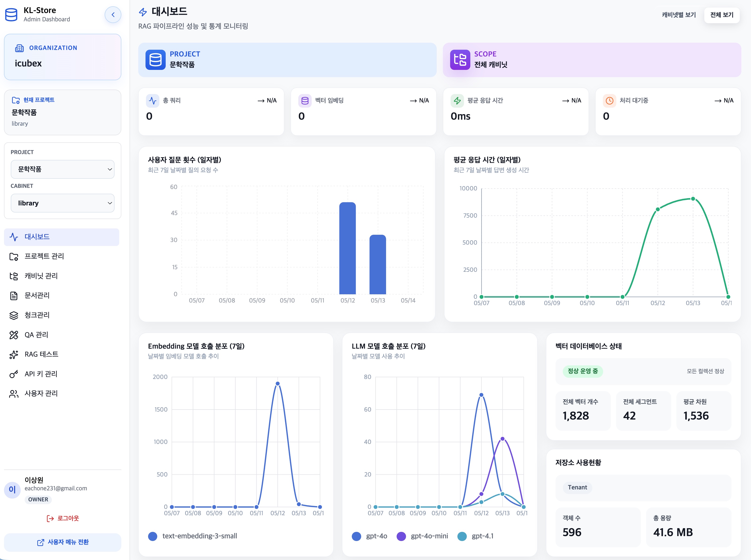Click the email eachone231@gmail.com
Viewport: 751px width, 560px height.
point(56,488)
